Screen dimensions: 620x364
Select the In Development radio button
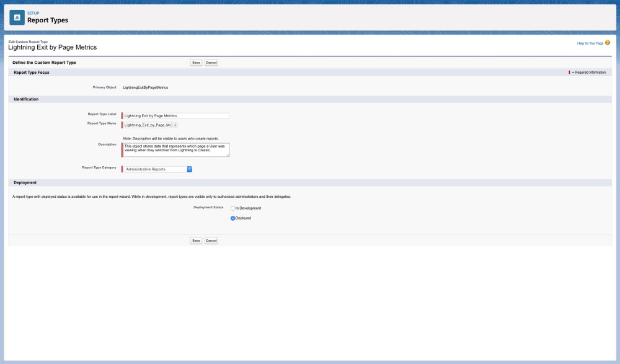pos(232,208)
